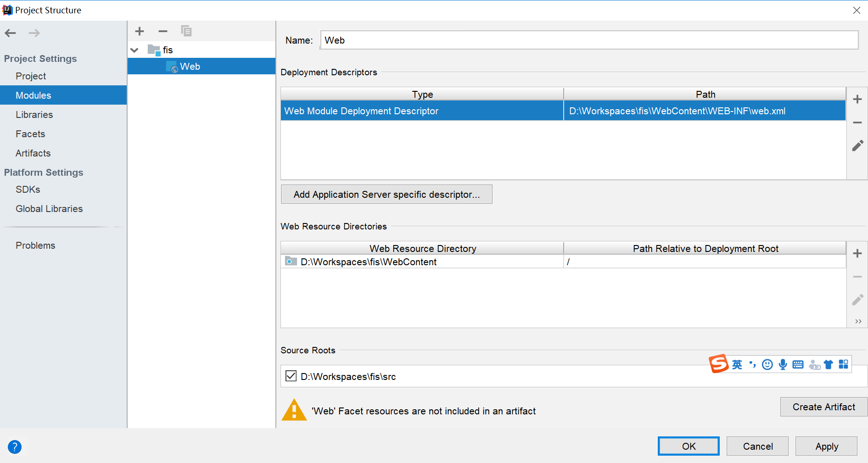Select the Web facet in the tree
Screen dimensions: 868x463
(202, 66)
